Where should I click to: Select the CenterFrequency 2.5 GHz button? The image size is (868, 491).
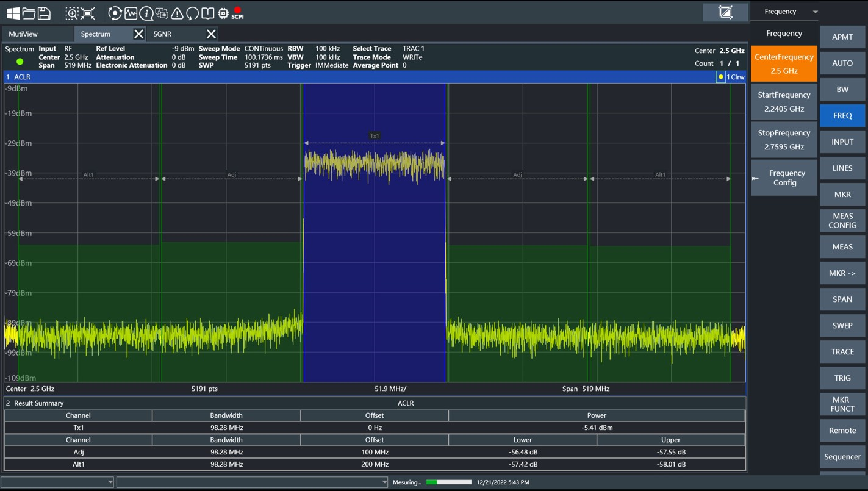coord(784,63)
